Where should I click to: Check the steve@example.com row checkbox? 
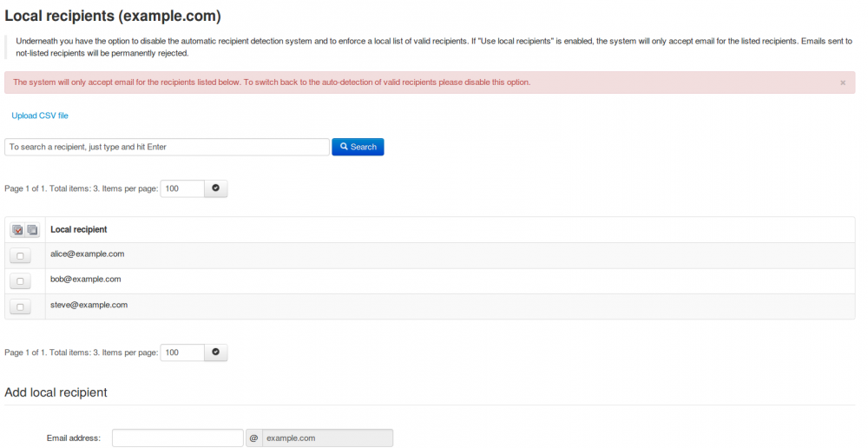[20, 306]
